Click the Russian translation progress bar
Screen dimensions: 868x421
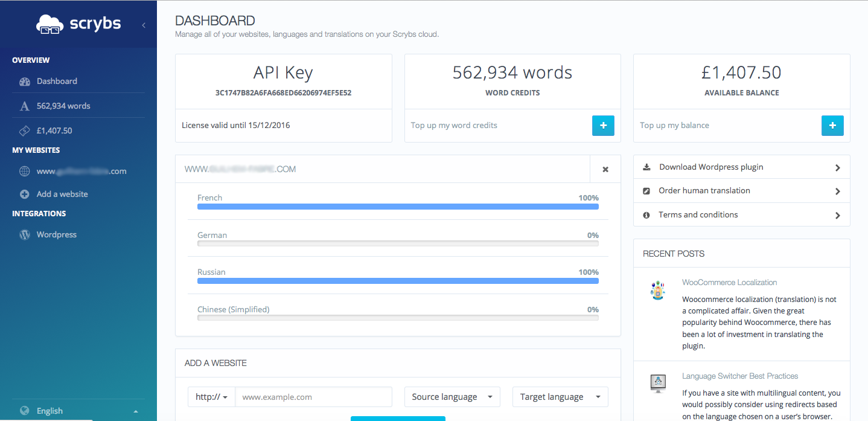398,281
